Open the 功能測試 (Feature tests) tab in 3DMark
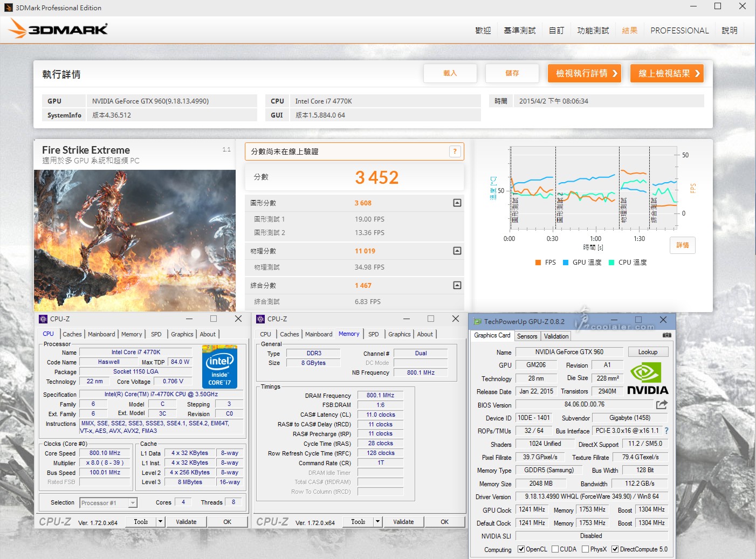The height and width of the screenshot is (559, 756). pos(593,31)
